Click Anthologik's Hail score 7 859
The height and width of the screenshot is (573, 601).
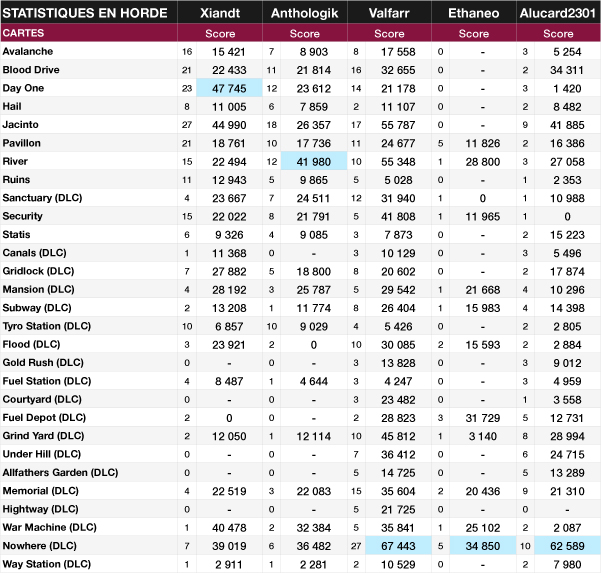click(314, 107)
